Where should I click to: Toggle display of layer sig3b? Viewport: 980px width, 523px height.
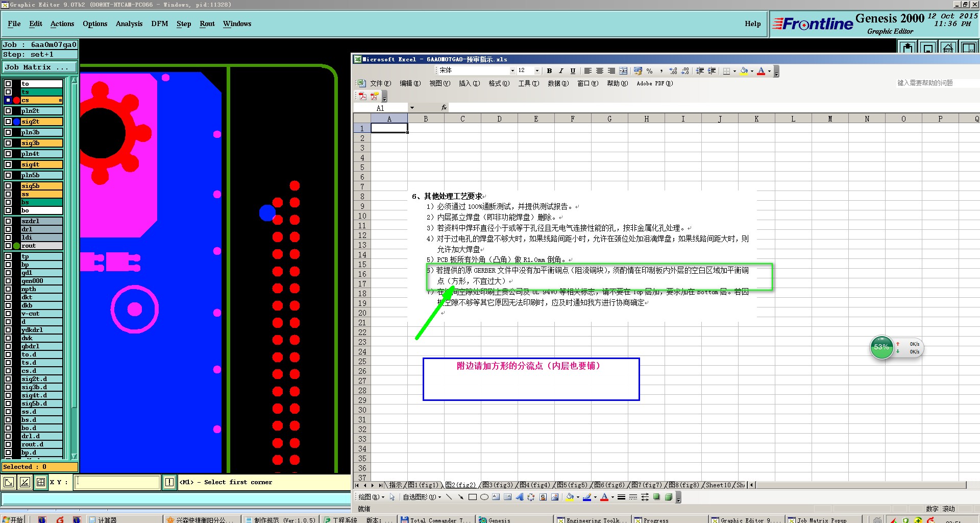click(x=8, y=143)
